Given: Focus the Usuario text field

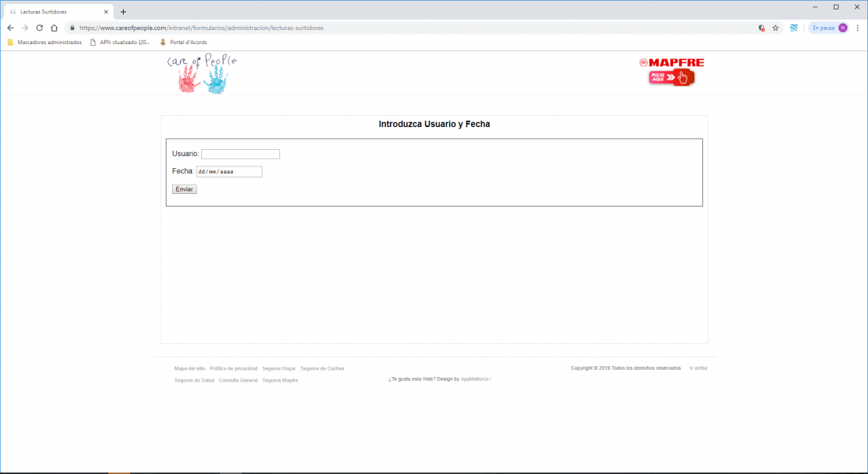Looking at the screenshot, I should (x=240, y=154).
